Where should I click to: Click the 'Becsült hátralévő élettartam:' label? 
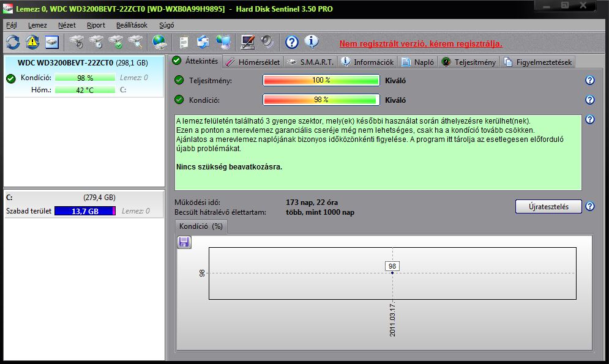220,212
